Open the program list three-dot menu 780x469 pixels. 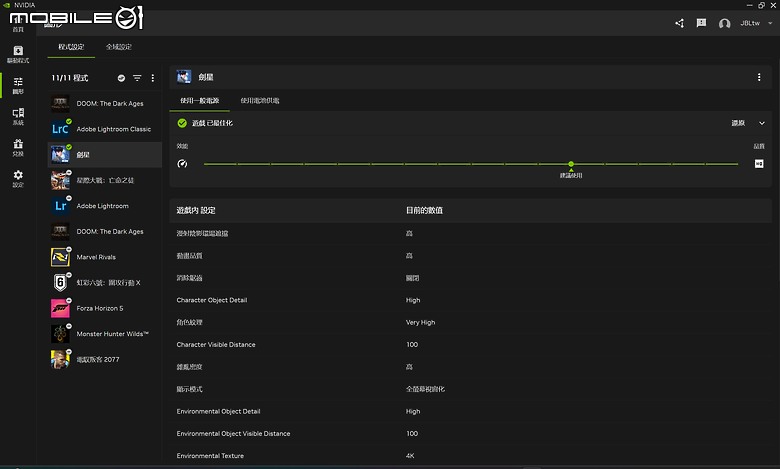[x=153, y=78]
